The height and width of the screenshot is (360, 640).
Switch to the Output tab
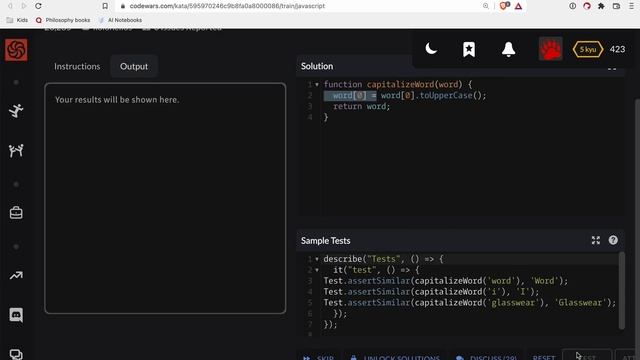134,66
